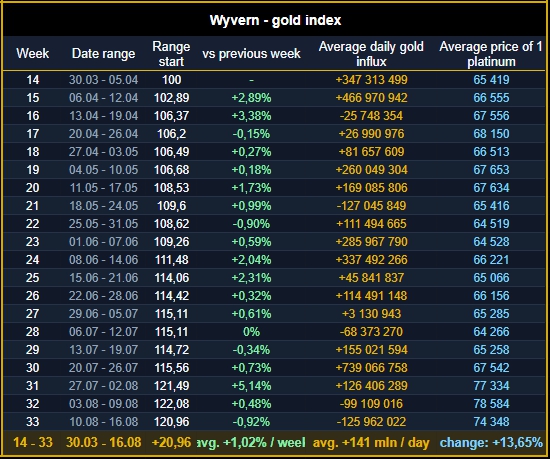Select the week 14 row number
This screenshot has width=550, height=459.
pyautogui.click(x=33, y=80)
